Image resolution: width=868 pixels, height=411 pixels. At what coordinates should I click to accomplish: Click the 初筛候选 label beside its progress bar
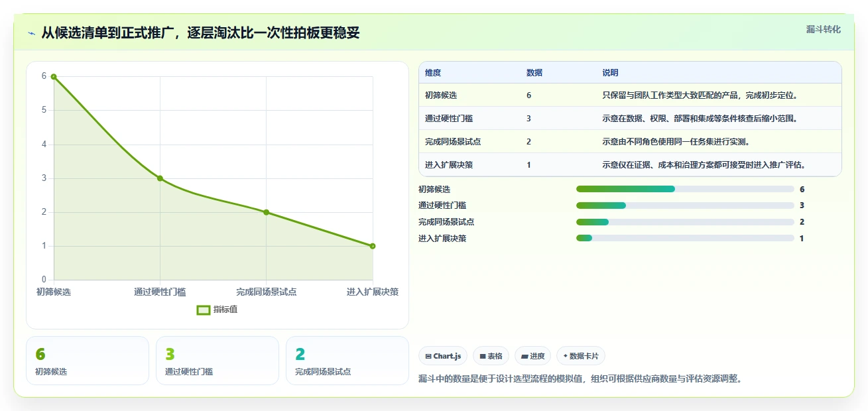tap(434, 189)
